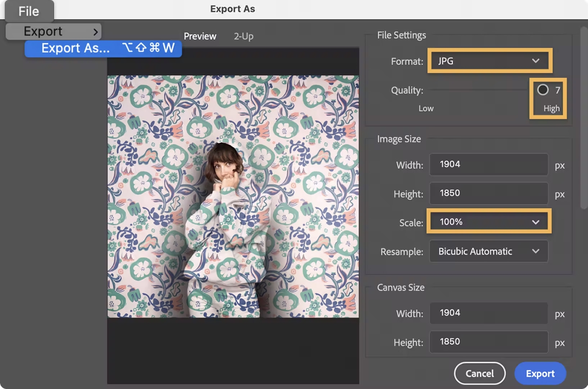Screen dimensions: 588x389
Task: Select Export in the File menu
Action: pyautogui.click(x=43, y=31)
